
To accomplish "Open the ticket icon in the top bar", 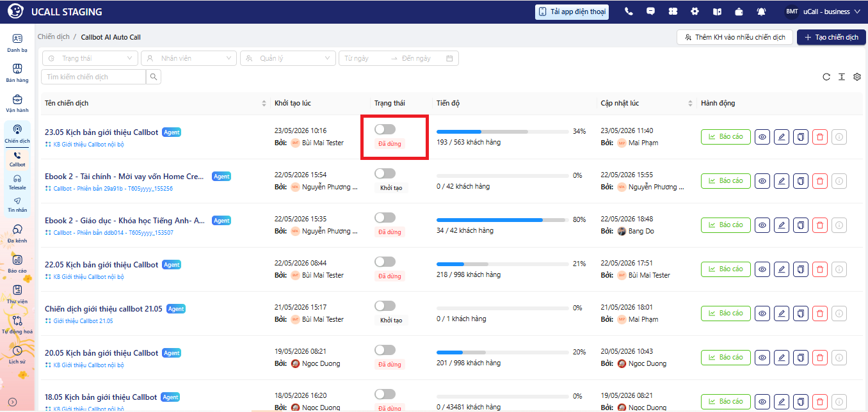I will tap(673, 12).
